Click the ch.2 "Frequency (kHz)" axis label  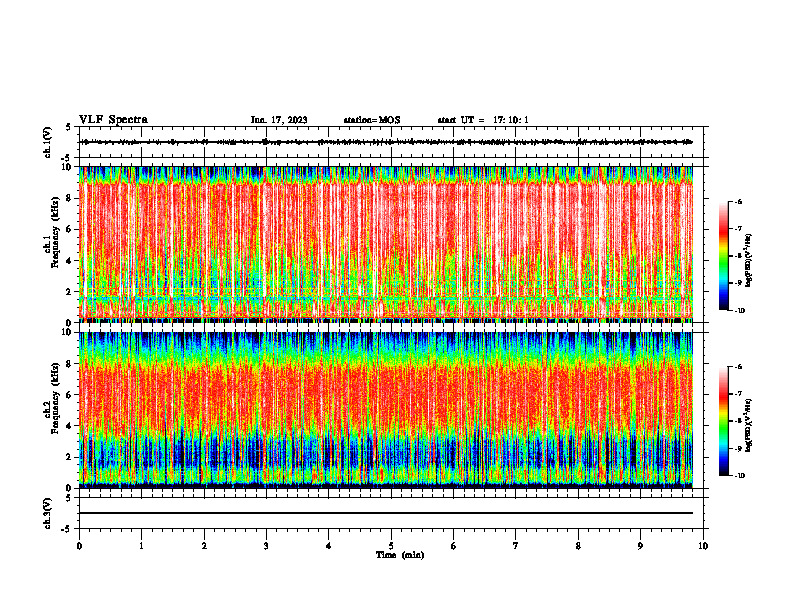click(55, 398)
